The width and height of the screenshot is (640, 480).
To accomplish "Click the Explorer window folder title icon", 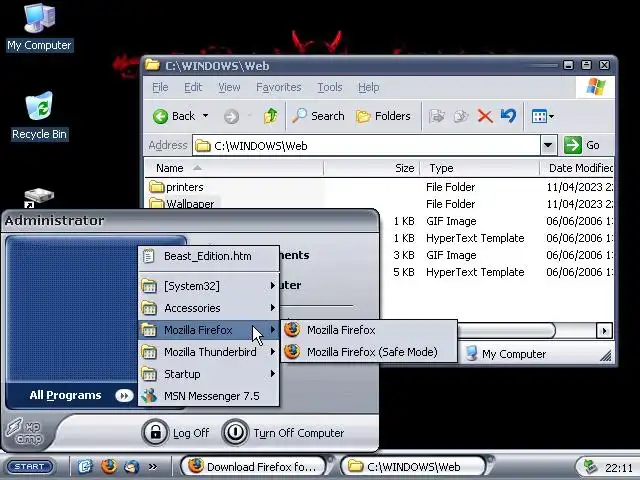I will 152,65.
